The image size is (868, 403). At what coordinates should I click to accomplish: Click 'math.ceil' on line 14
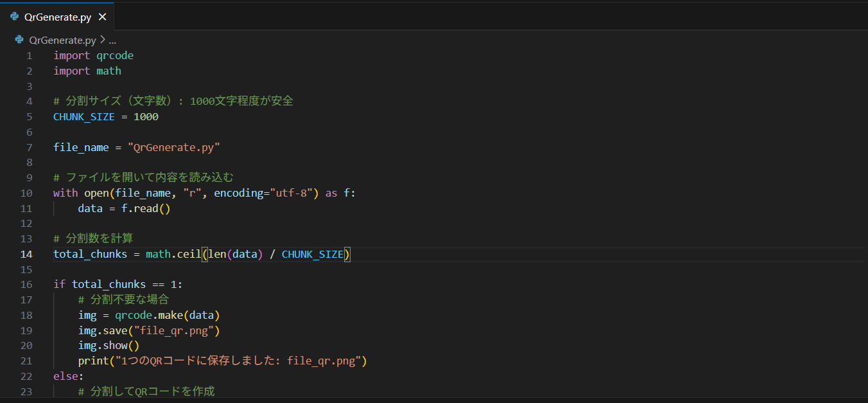click(x=173, y=255)
